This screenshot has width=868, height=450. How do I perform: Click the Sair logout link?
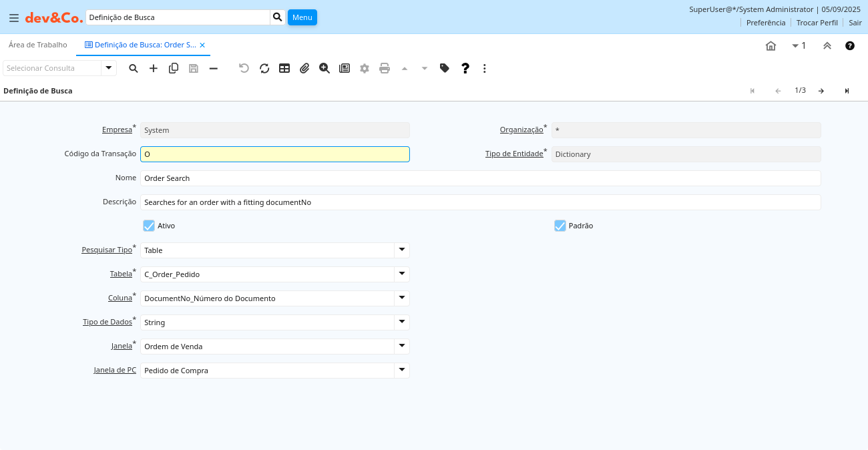855,23
